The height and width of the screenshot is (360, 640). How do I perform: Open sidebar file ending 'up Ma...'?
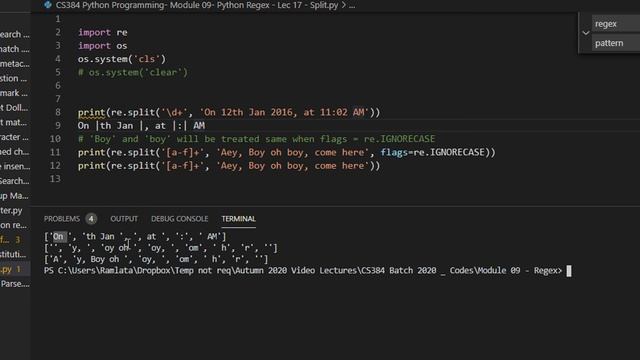(x=15, y=196)
